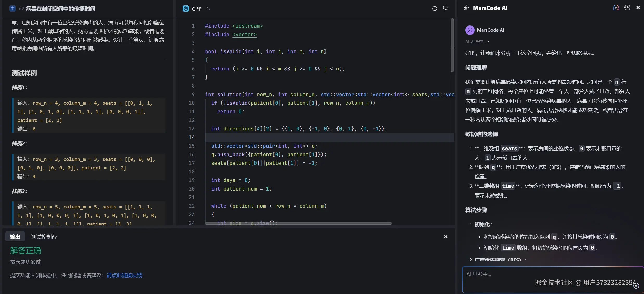Open the 请点此链接反馈 feedback link
The width and height of the screenshot is (644, 294).
coord(124,275)
